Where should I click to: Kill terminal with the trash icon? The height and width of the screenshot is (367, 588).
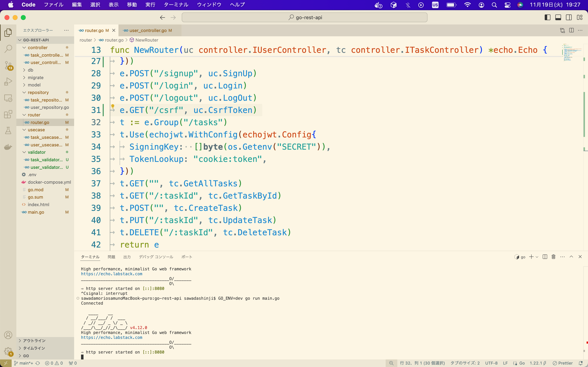[553, 257]
